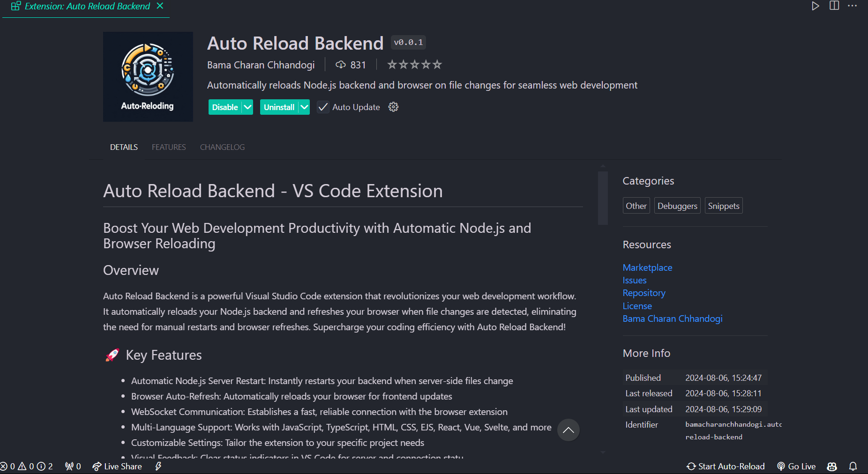Click the Last updated date value 15:29:09
This screenshot has height=474, width=868.
724,409
